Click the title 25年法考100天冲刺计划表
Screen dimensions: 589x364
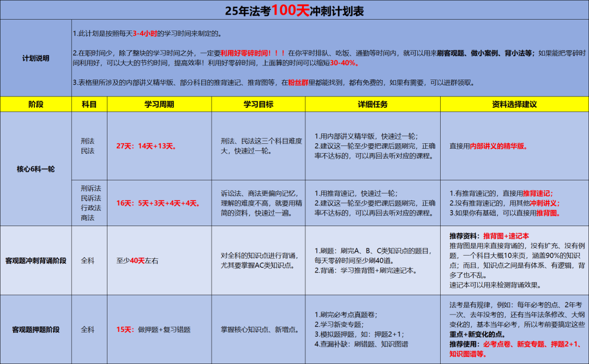tap(294, 11)
